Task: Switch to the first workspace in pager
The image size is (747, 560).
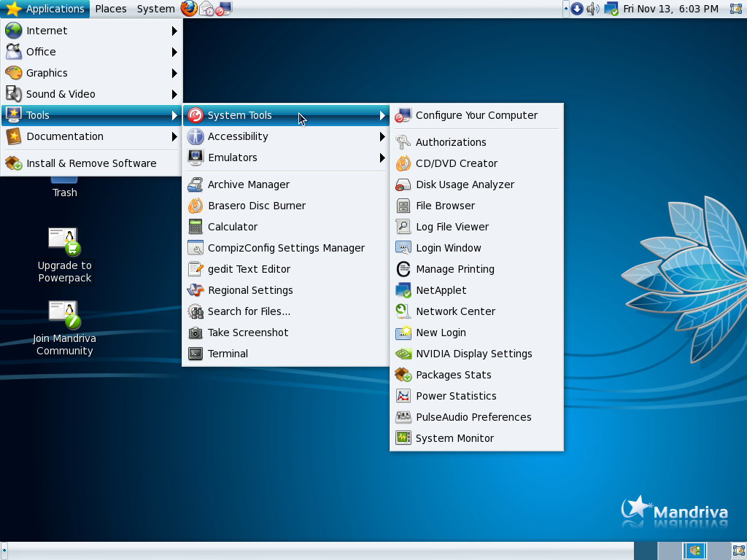Action: 646,551
